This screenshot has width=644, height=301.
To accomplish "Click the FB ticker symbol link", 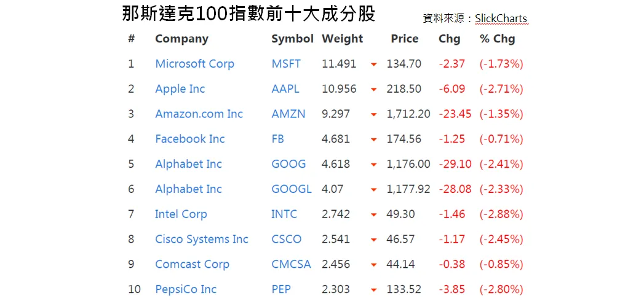I will (277, 139).
